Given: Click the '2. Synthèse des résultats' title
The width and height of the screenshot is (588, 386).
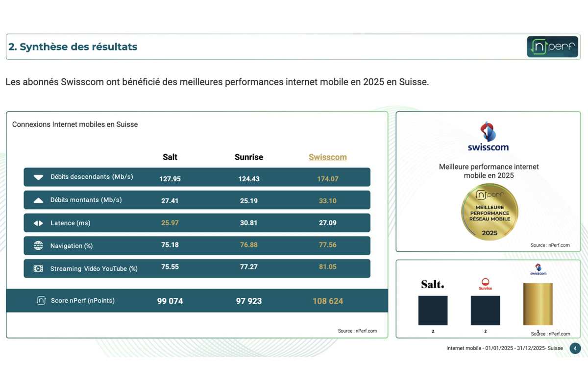Looking at the screenshot, I should click(x=73, y=47).
